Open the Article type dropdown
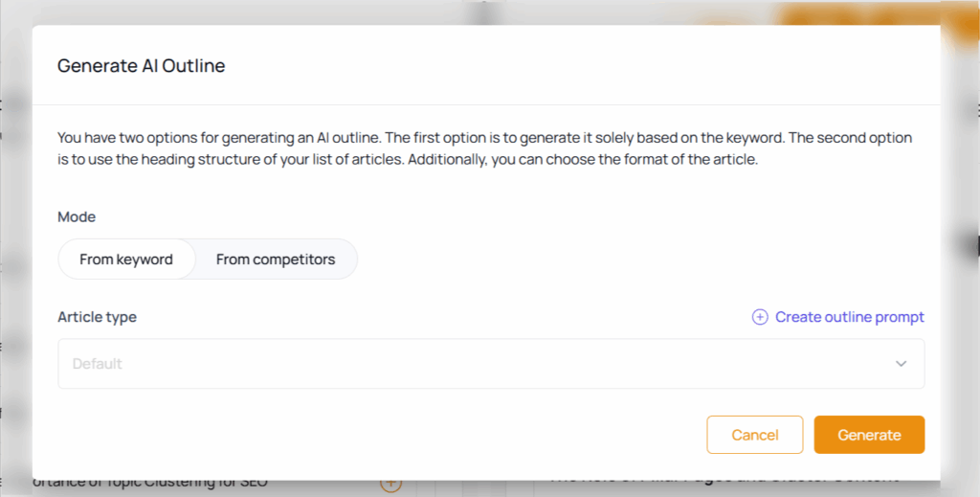This screenshot has height=497, width=980. [x=491, y=363]
